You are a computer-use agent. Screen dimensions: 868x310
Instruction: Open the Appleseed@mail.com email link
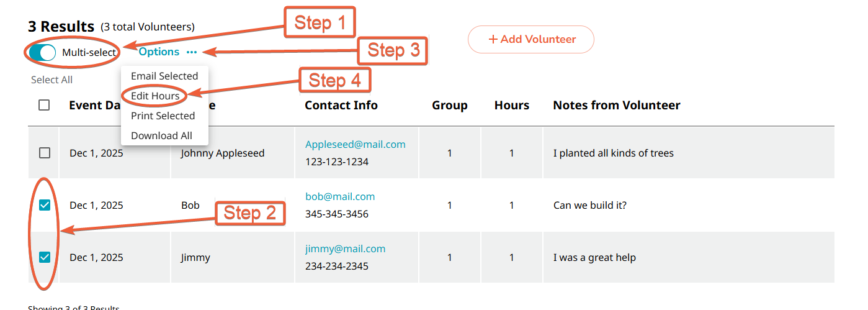click(355, 144)
